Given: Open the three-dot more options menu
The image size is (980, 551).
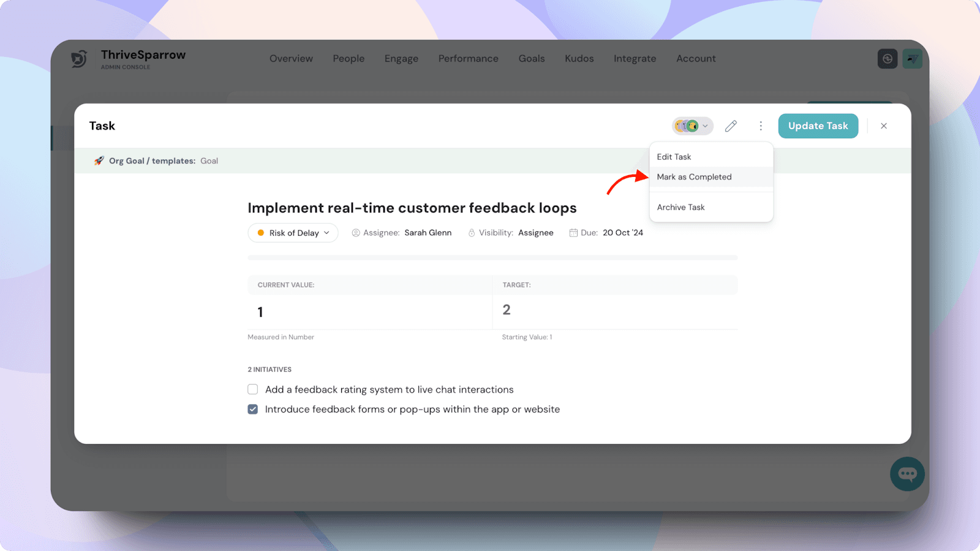Looking at the screenshot, I should [761, 126].
